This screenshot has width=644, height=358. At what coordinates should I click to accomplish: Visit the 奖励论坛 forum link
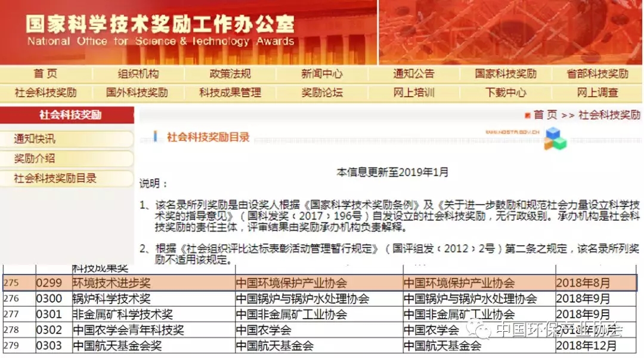pos(322,92)
